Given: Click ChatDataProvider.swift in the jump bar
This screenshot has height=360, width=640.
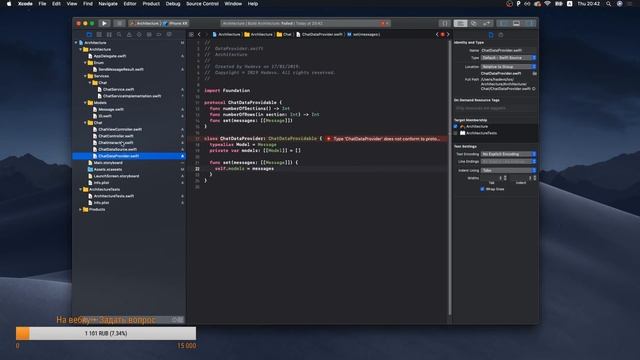Looking at the screenshot, I should point(319,34).
